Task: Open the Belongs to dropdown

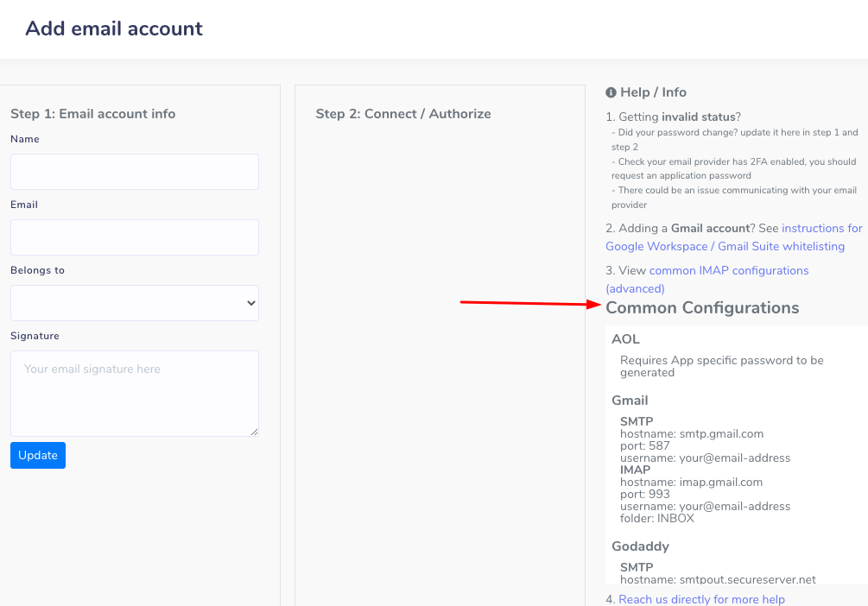Action: coord(134,303)
